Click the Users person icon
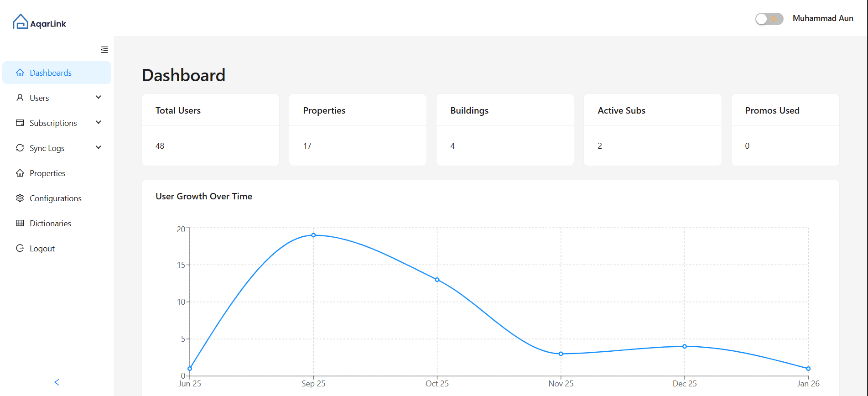868x396 pixels. point(20,98)
